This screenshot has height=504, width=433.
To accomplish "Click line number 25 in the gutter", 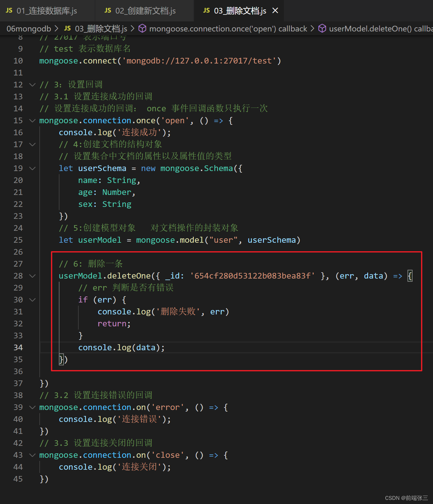I will (x=18, y=240).
